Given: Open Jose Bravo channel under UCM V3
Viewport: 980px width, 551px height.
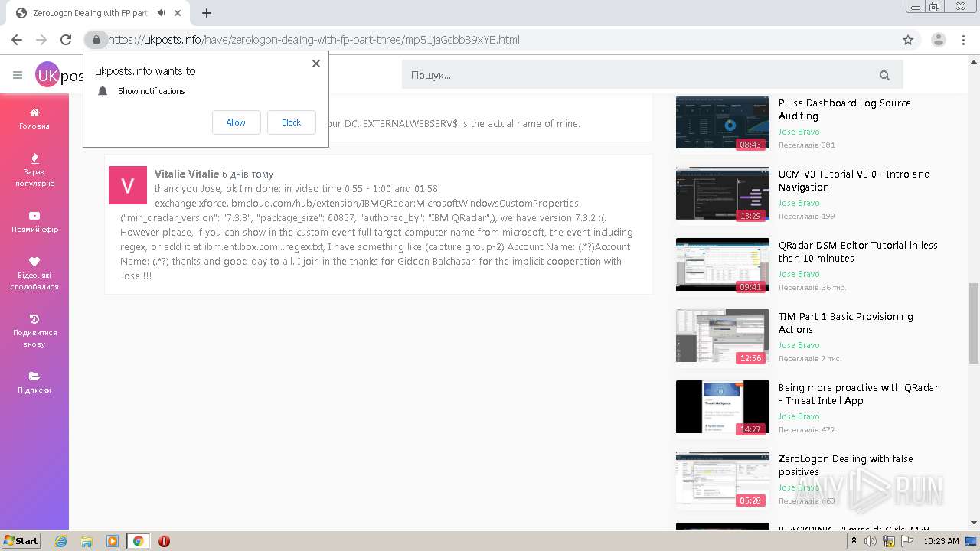Looking at the screenshot, I should 799,203.
